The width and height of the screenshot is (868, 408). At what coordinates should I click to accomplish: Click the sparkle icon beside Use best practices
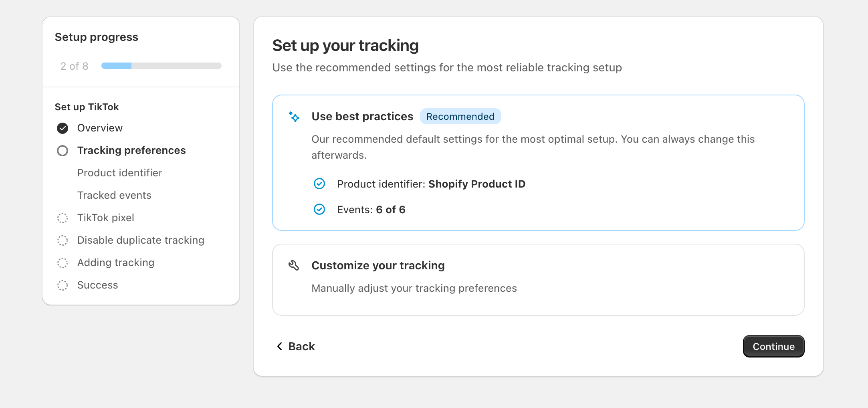(294, 117)
